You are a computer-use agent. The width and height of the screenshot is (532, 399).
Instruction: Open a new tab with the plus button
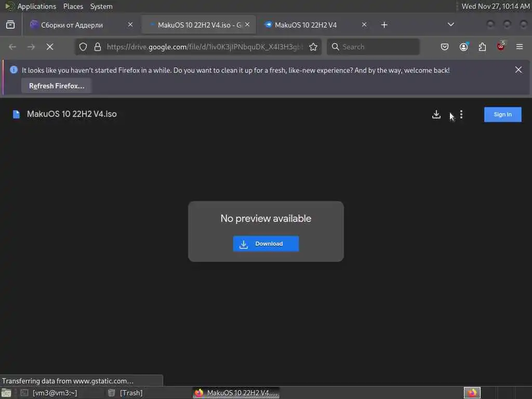coord(384,25)
